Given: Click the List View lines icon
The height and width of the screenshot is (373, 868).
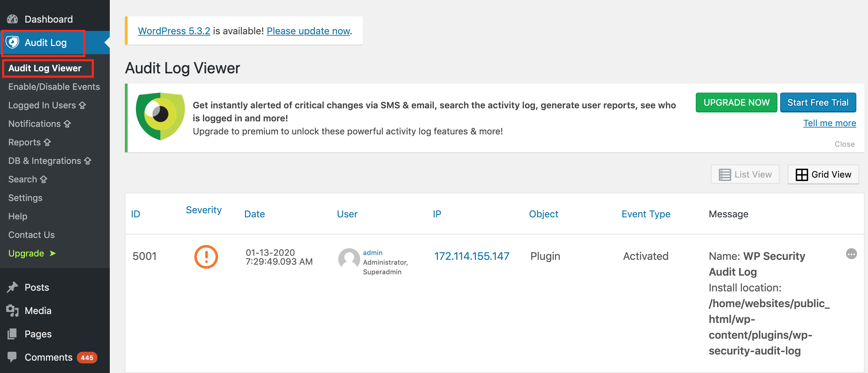Looking at the screenshot, I should point(725,175).
